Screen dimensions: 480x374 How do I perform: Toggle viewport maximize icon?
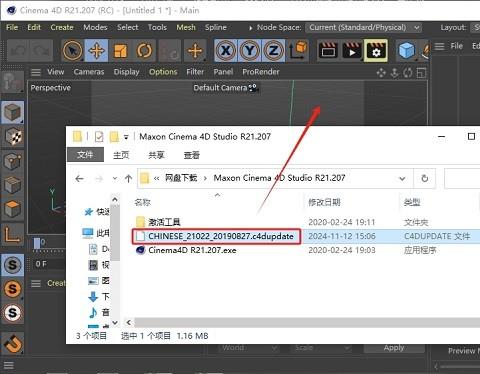pyautogui.click(x=421, y=72)
